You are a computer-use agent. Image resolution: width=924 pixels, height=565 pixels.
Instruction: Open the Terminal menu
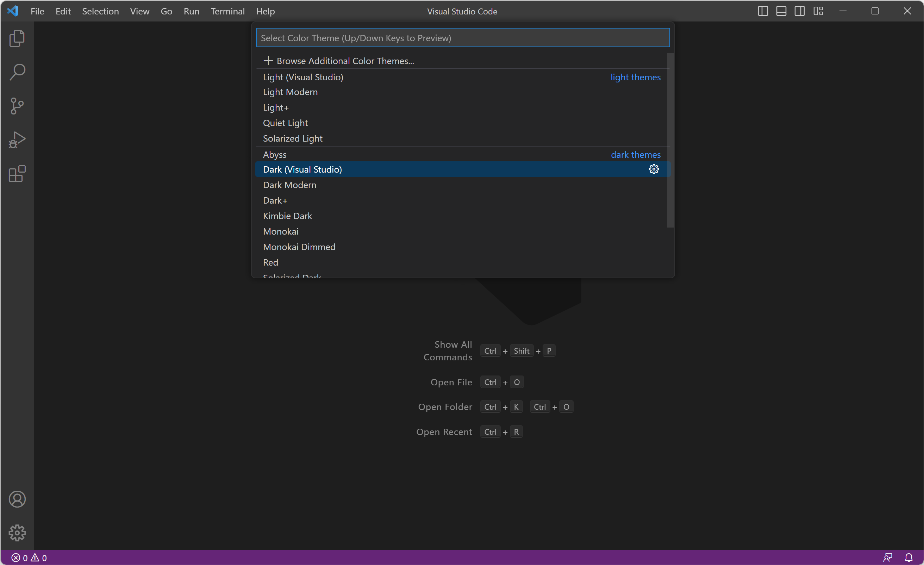click(227, 11)
